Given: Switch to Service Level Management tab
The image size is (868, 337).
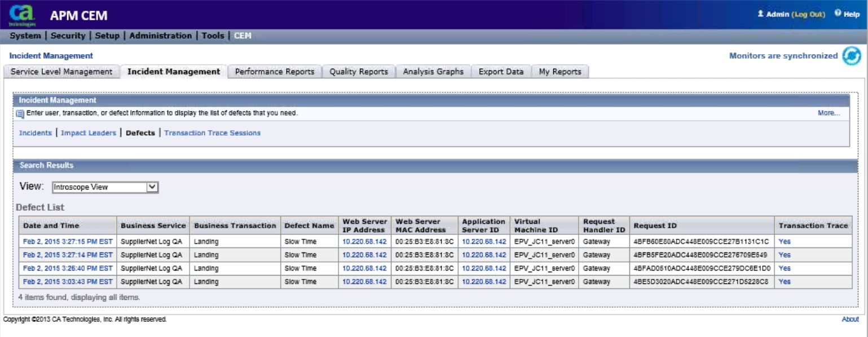Looking at the screenshot, I should (61, 72).
